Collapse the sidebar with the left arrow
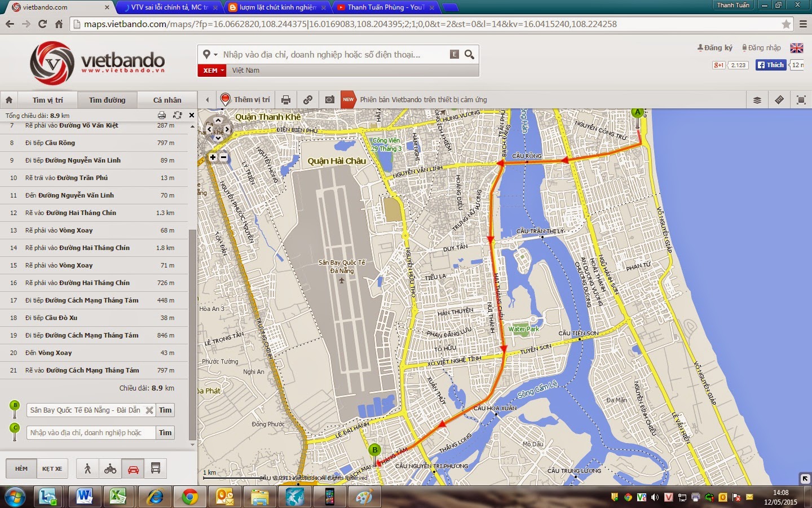Screen dimensions: 812x508 208,100
